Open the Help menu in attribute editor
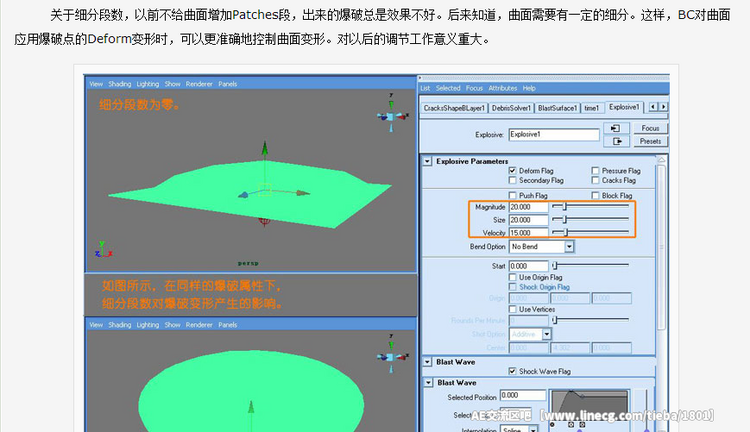 pyautogui.click(x=529, y=88)
